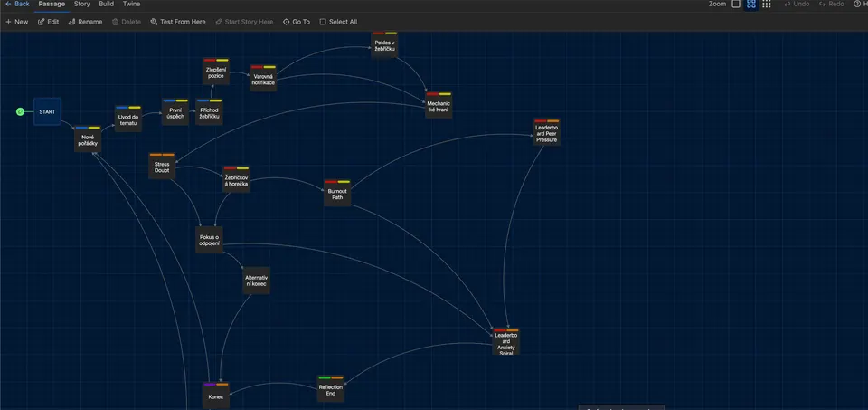Click the blue tag on Nové pořádky

[x=81, y=128]
